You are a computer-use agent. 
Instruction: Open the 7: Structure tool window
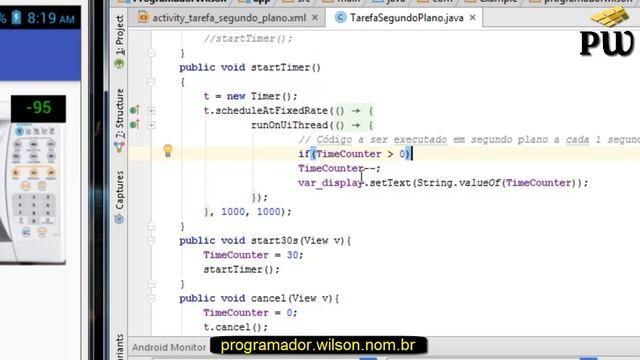pyautogui.click(x=120, y=113)
